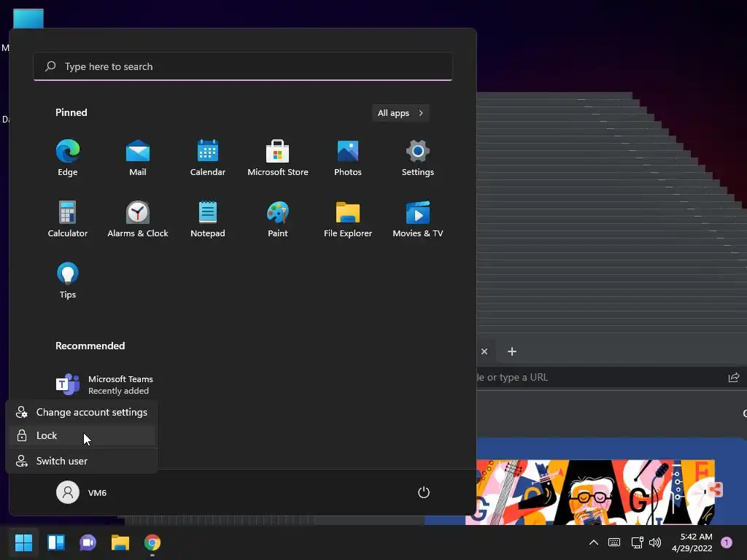The width and height of the screenshot is (747, 560).
Task: Click the doodle share button in Chrome
Action: pos(715,489)
